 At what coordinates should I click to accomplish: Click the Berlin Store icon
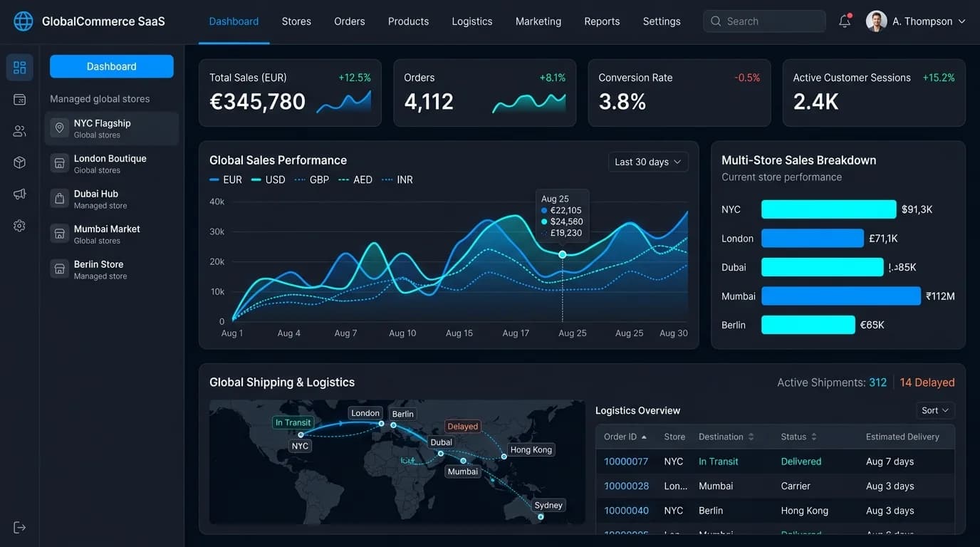(x=60, y=269)
